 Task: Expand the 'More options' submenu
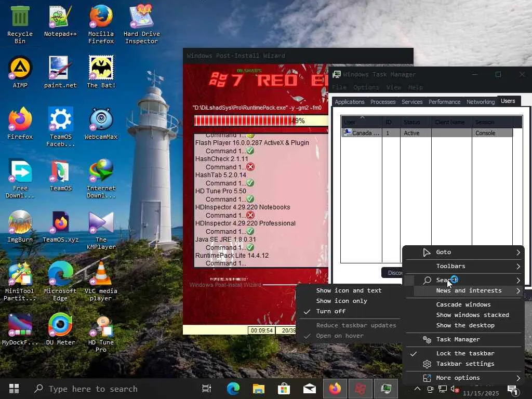[463, 378]
